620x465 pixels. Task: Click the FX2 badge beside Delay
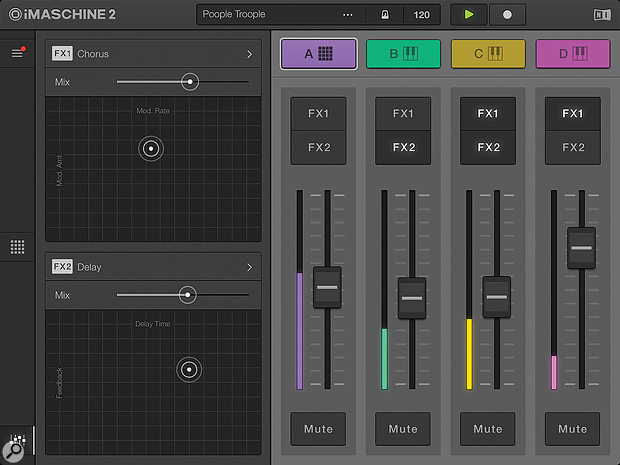(x=62, y=267)
